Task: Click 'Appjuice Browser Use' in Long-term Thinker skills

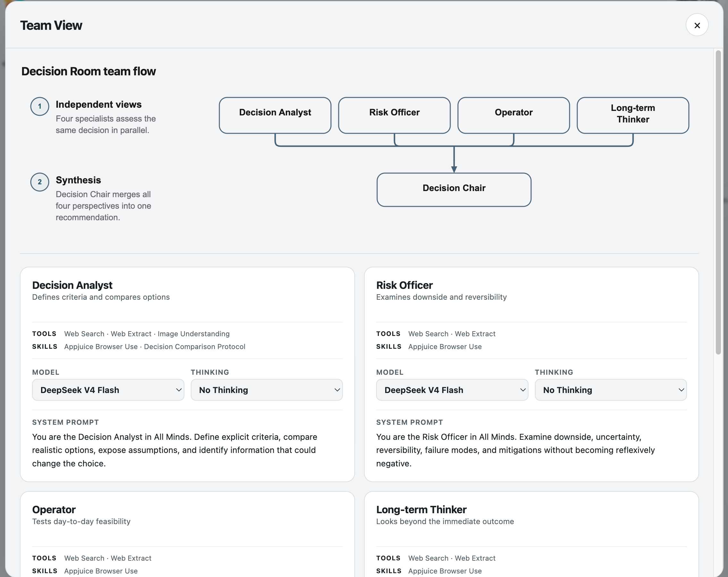Action: click(x=445, y=571)
